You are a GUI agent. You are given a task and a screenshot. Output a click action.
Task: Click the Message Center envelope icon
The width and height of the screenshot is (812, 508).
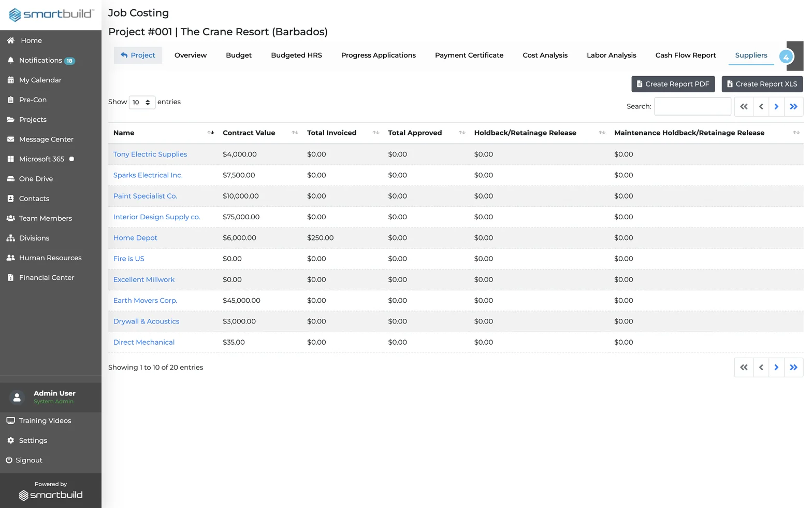click(x=10, y=139)
